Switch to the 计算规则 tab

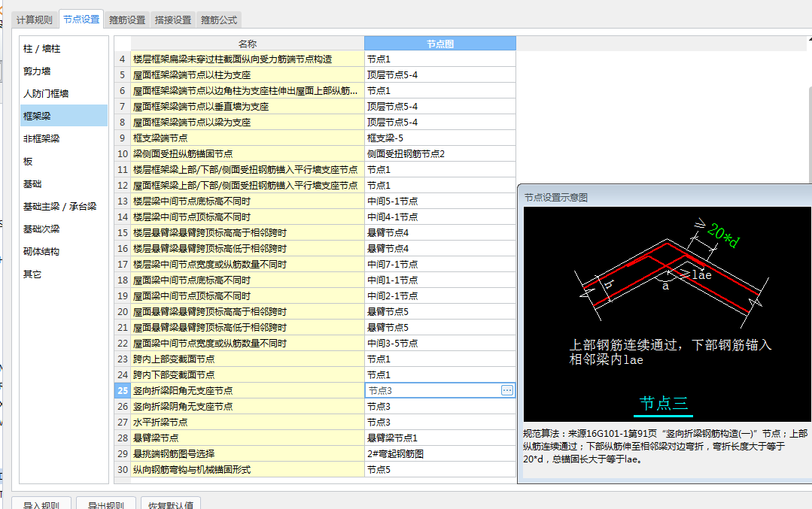[34, 20]
